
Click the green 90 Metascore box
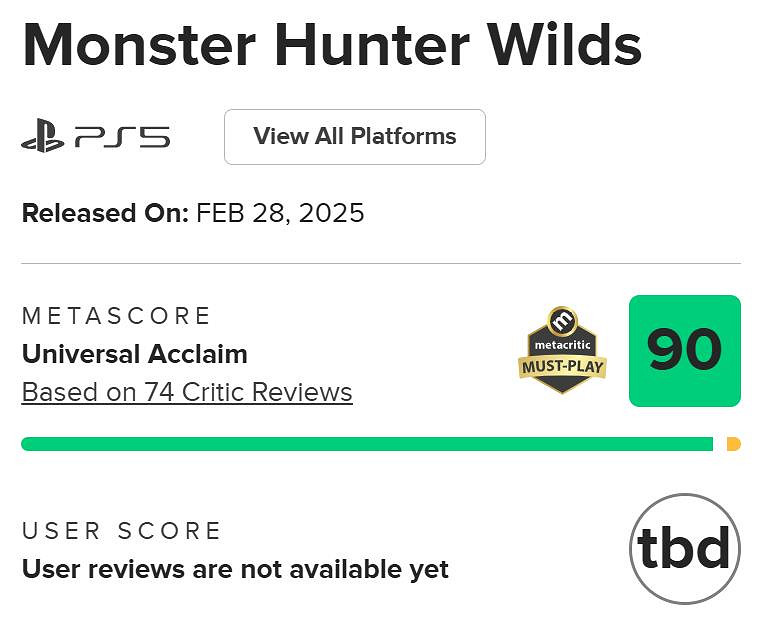pos(684,351)
